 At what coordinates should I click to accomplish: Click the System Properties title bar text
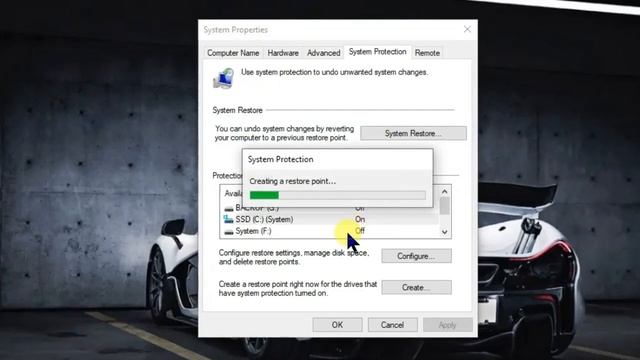tap(236, 30)
